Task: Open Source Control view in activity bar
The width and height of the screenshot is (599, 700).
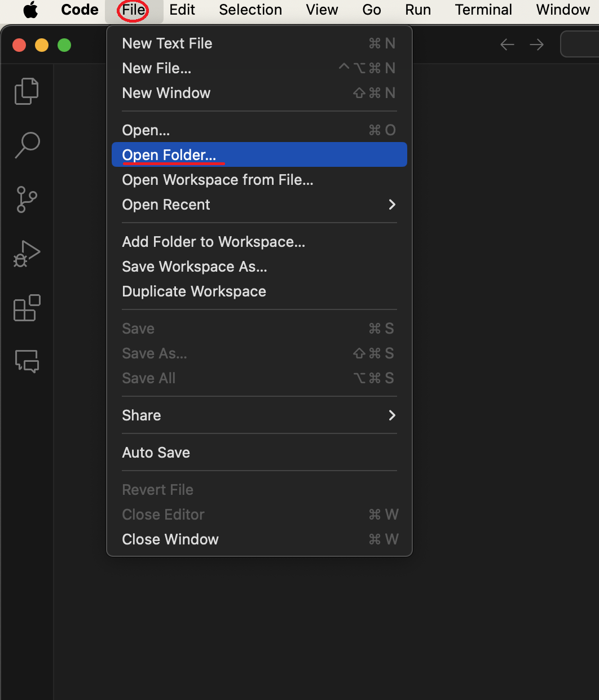Action: coord(27,199)
